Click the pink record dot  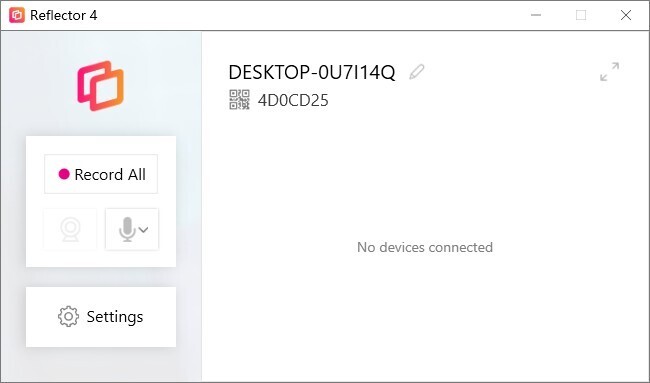64,174
